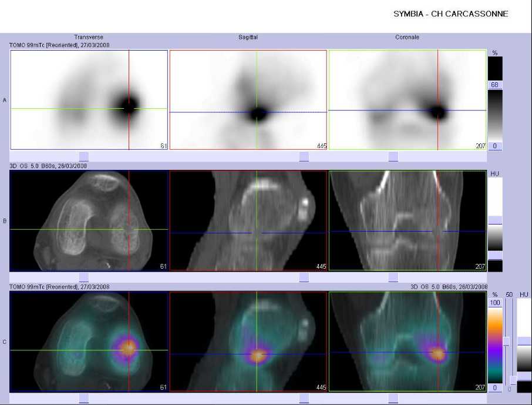
Task: Click the slice slider handle under row A coronal view
Action: point(393,156)
